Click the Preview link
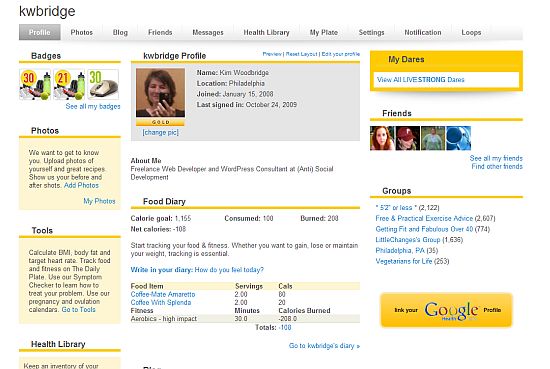 click(272, 54)
